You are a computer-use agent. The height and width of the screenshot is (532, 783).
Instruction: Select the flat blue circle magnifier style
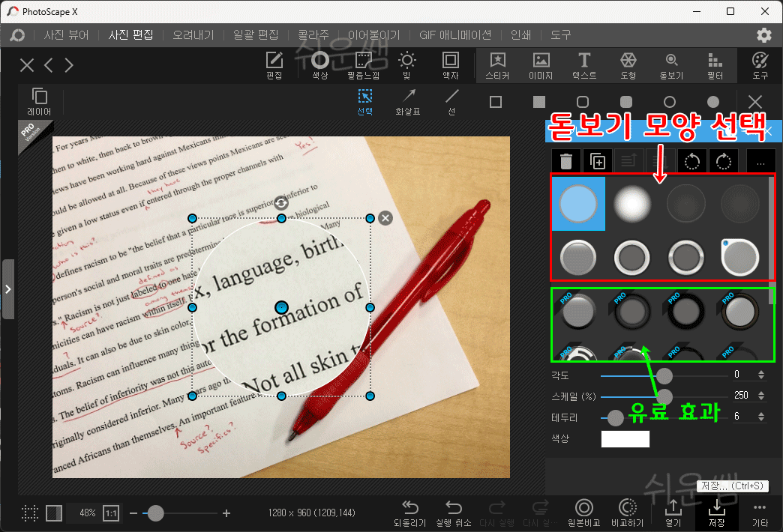[578, 204]
